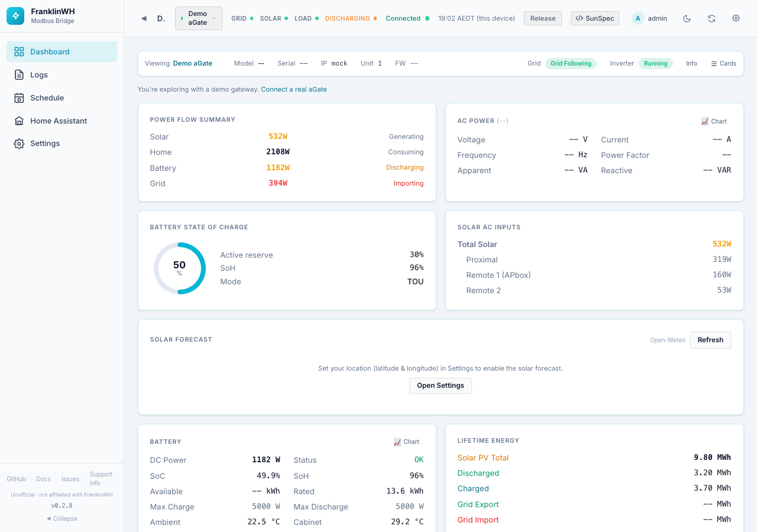
Task: Open the Settings menu item
Action: pyautogui.click(x=62, y=144)
